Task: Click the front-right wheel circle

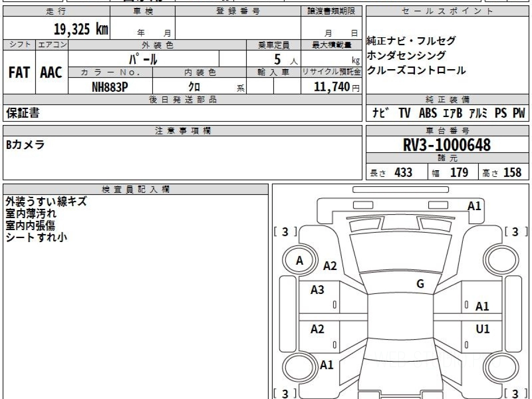Action: [x=500, y=261]
